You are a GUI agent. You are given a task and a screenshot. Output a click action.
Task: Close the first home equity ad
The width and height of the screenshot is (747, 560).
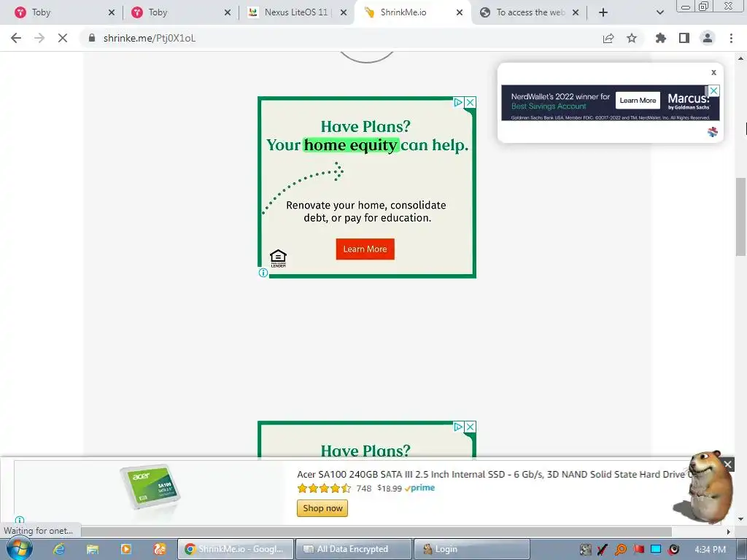coord(471,102)
